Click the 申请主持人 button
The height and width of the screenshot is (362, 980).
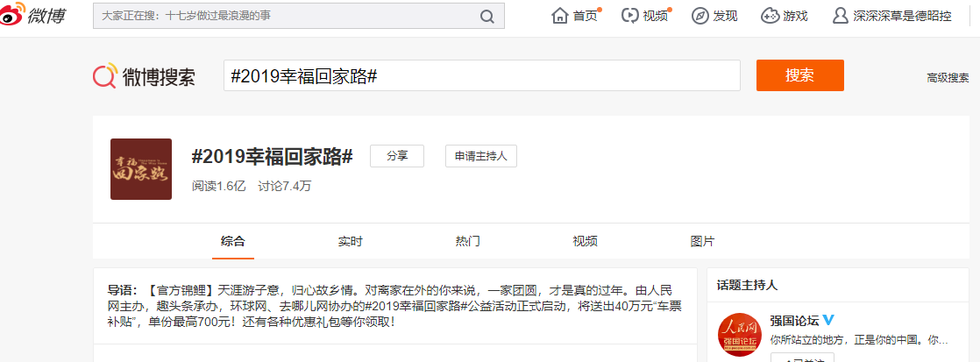pyautogui.click(x=480, y=156)
